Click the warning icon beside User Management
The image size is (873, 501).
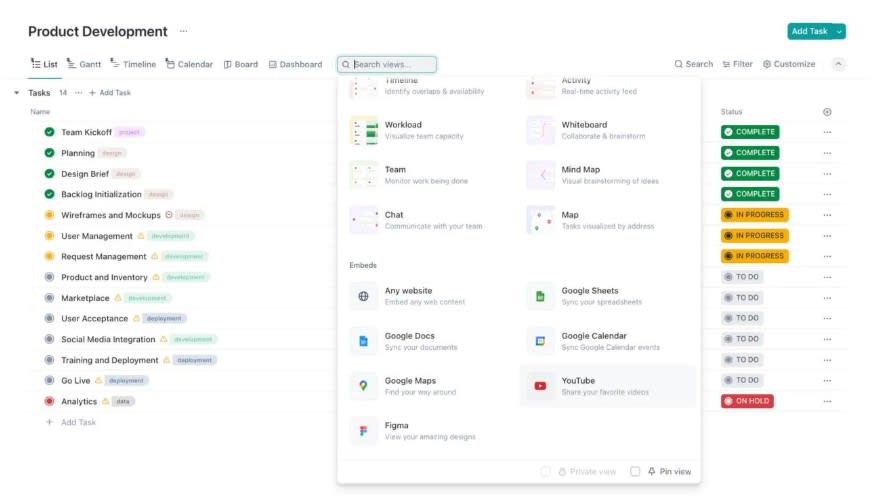[x=141, y=236]
